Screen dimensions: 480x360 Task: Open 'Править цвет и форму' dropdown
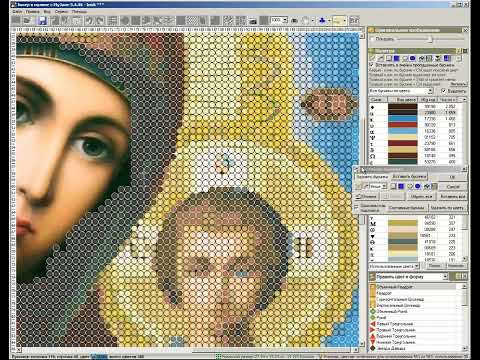click(411, 277)
